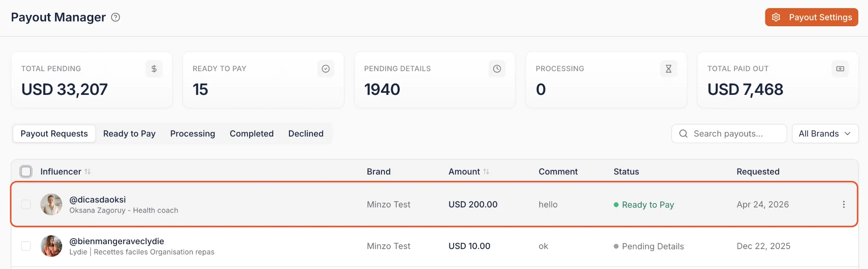Click the Dec 22, 2025 requested date

click(x=763, y=246)
